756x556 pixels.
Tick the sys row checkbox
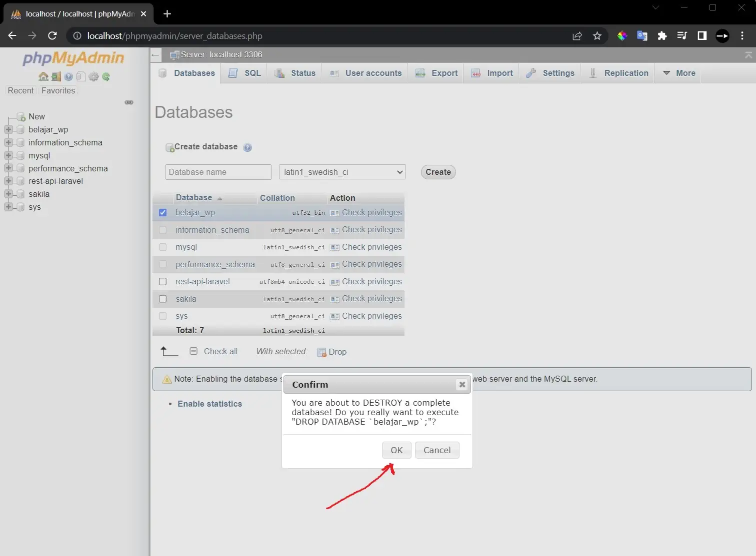[x=162, y=316]
